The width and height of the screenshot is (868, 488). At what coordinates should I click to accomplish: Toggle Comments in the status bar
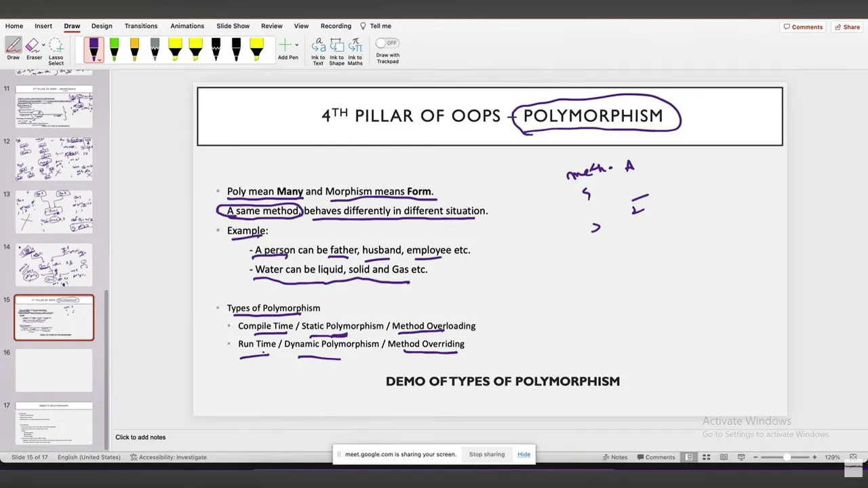(x=655, y=457)
